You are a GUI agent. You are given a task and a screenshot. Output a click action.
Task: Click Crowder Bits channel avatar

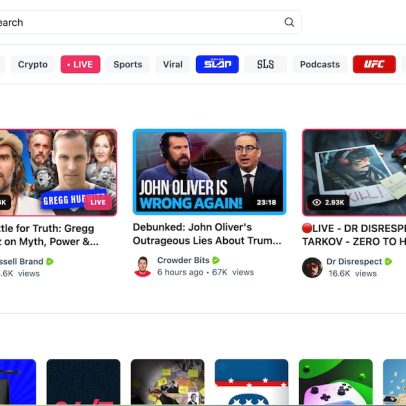click(x=143, y=267)
